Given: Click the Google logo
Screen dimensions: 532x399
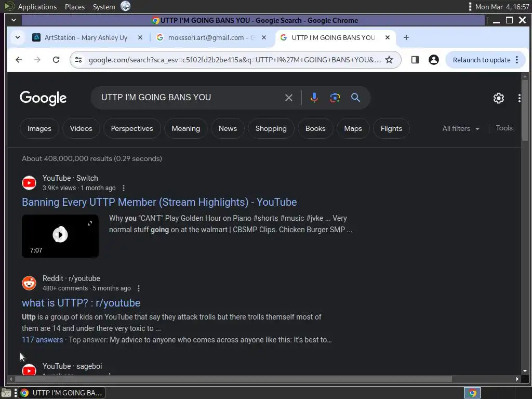Looking at the screenshot, I should 43,98.
